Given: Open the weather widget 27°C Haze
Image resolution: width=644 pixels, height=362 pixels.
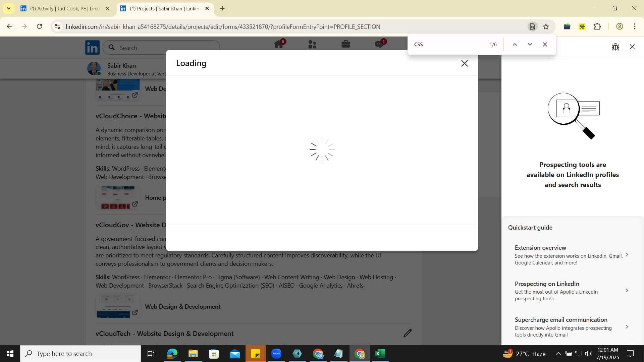Looking at the screenshot, I should [x=524, y=354].
